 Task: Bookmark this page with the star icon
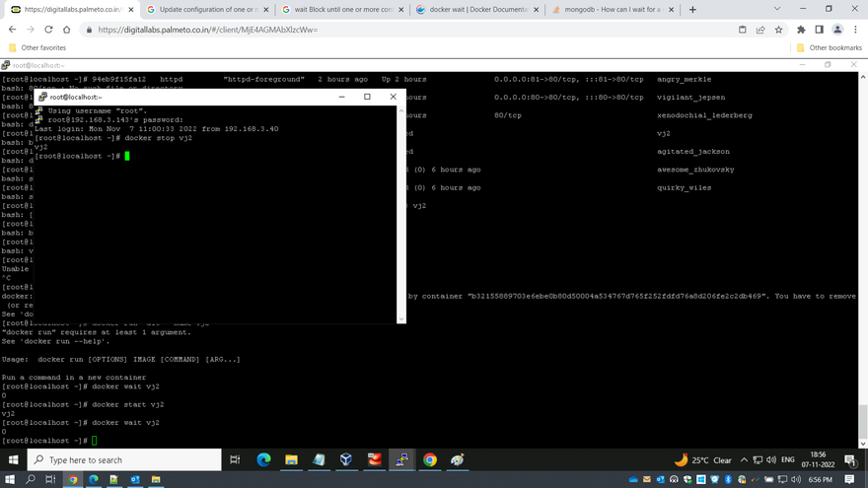point(780,30)
